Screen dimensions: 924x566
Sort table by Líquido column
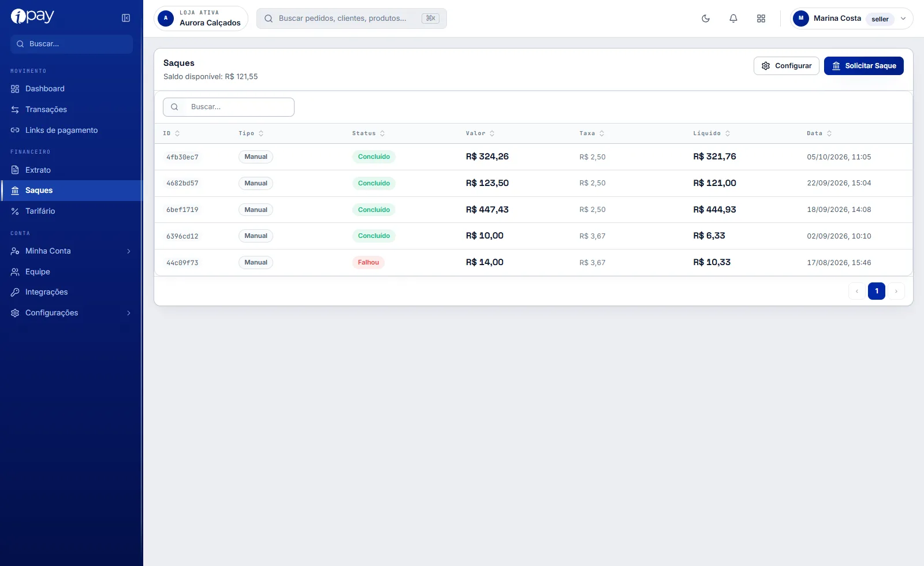711,133
